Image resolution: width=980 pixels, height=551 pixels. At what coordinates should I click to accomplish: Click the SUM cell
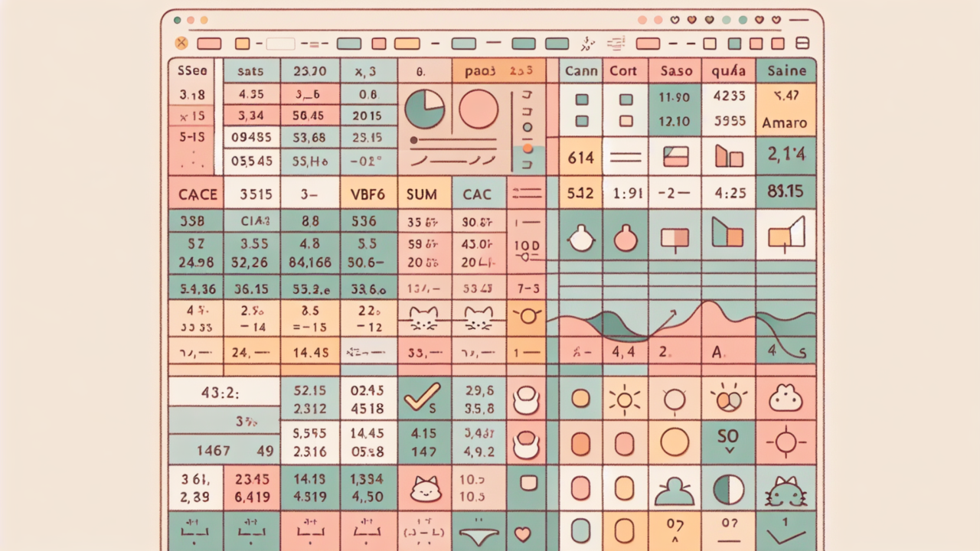(422, 194)
